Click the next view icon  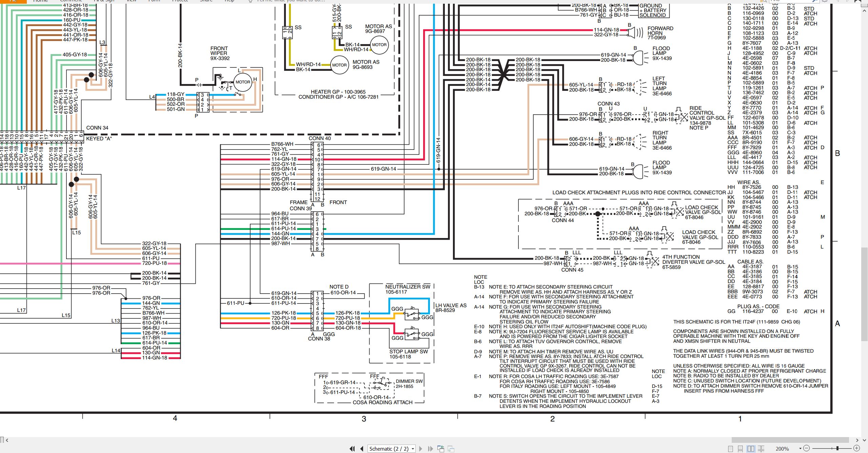coord(451,449)
